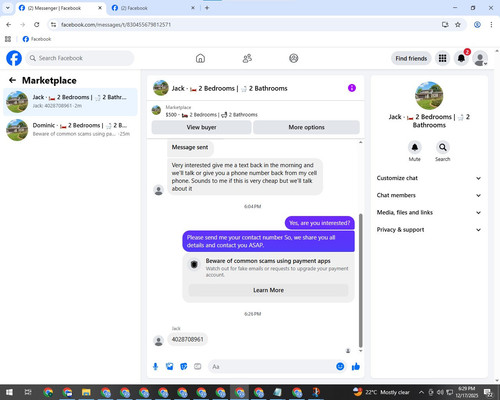The width and height of the screenshot is (500, 400).
Task: Click the 4028708961 message bubble
Action: [x=187, y=339]
